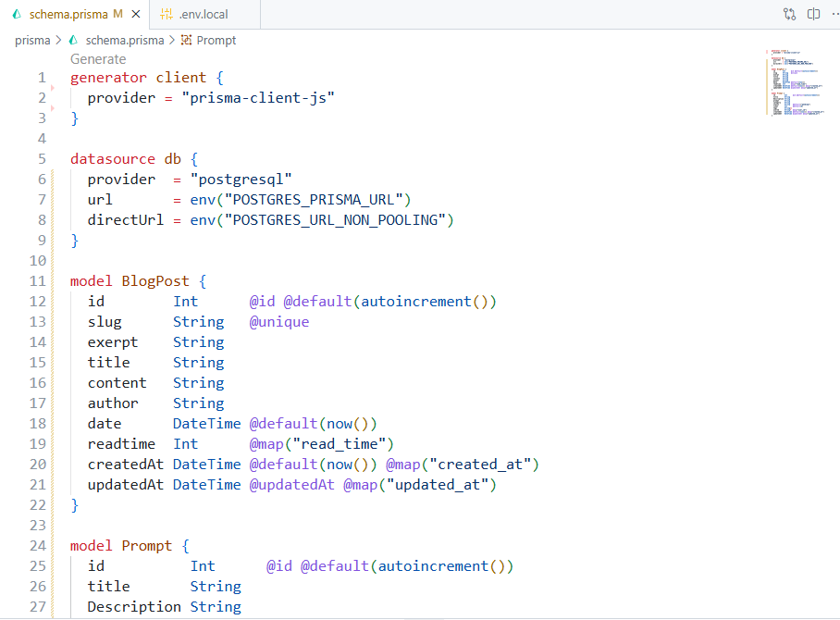Jump to code via the minimap thumbnail
The image size is (840, 620).
[x=796, y=93]
